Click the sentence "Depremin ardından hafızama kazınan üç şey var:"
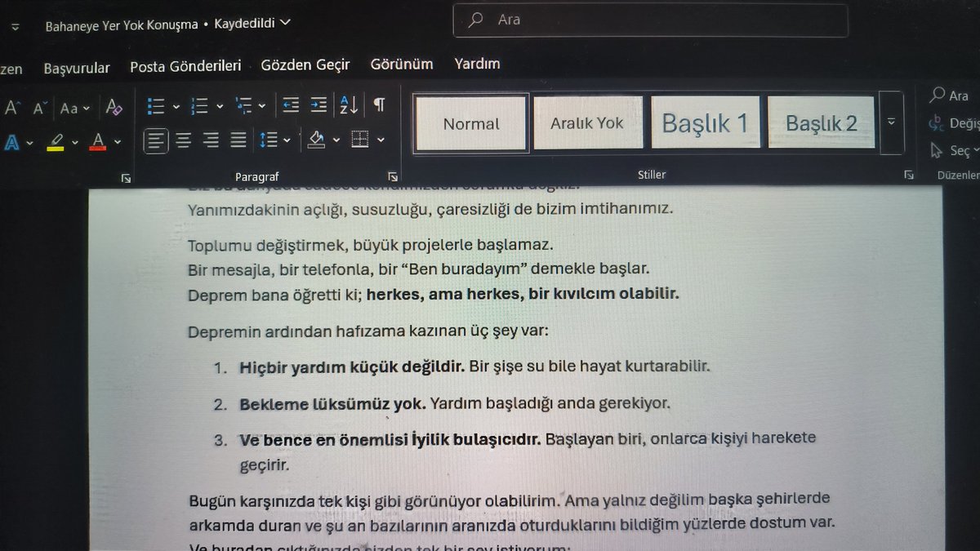This screenshot has width=980, height=551. click(x=369, y=331)
